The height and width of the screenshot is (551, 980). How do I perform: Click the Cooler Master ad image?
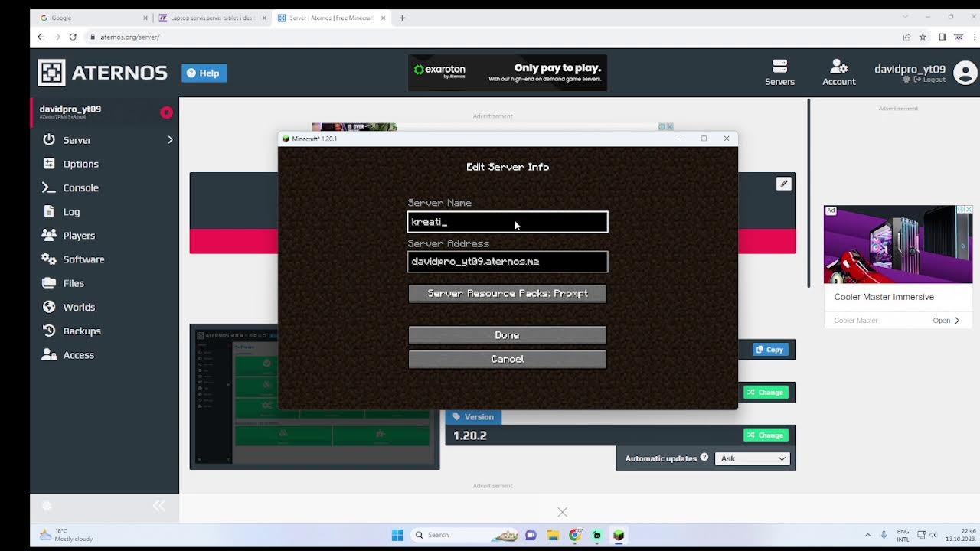[x=898, y=245]
